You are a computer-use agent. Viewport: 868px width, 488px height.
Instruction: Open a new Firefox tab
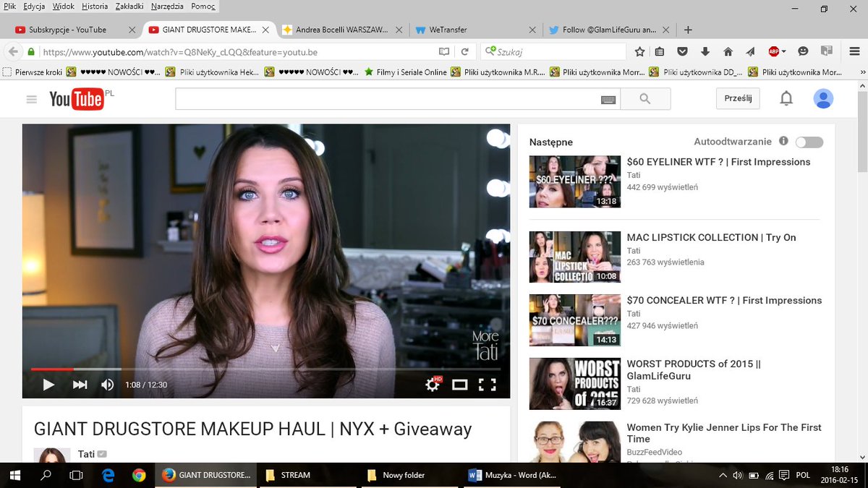688,30
